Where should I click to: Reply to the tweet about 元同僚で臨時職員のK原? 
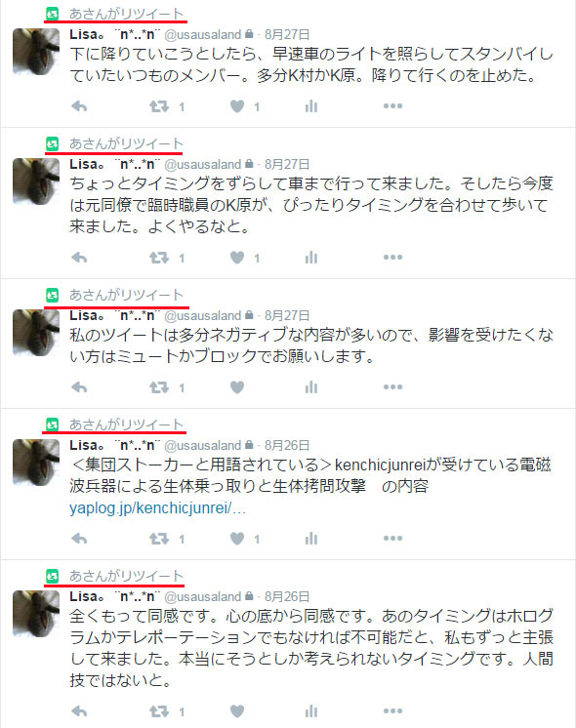[x=79, y=258]
